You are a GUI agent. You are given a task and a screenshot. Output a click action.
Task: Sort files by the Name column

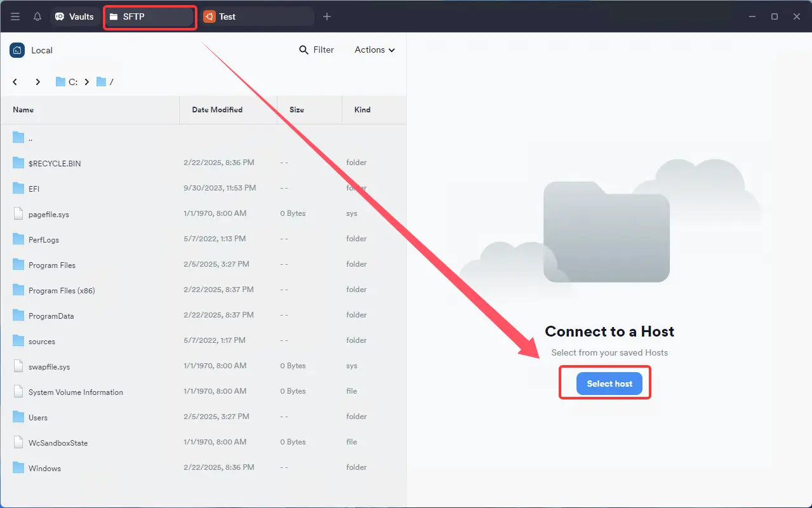[x=23, y=110]
